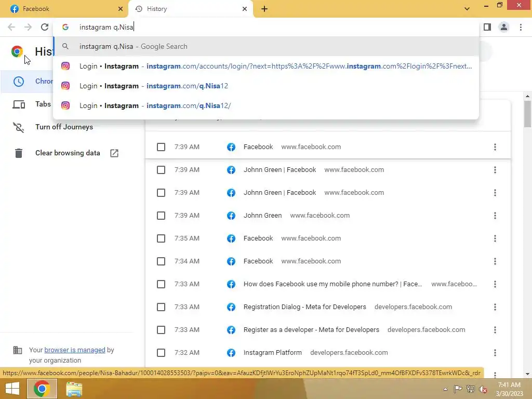Check the Registration Dialog entry checkbox

click(x=161, y=307)
